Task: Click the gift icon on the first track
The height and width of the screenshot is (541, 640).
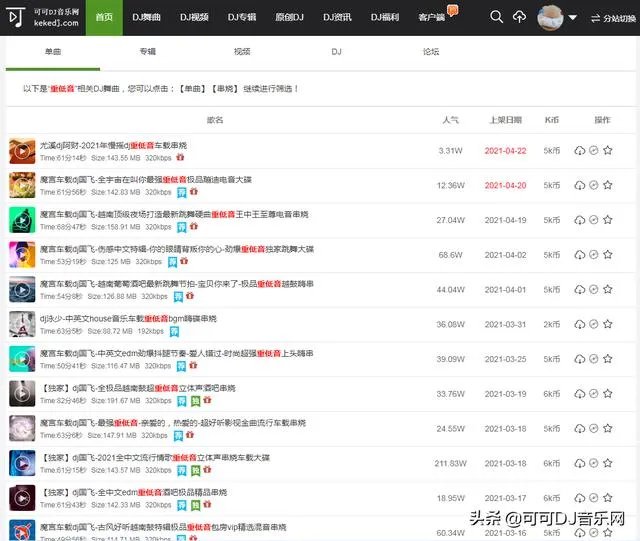Action: click(206, 158)
